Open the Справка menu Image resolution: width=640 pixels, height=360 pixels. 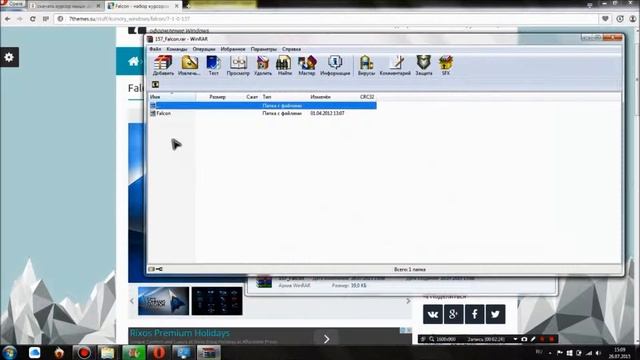tap(291, 49)
